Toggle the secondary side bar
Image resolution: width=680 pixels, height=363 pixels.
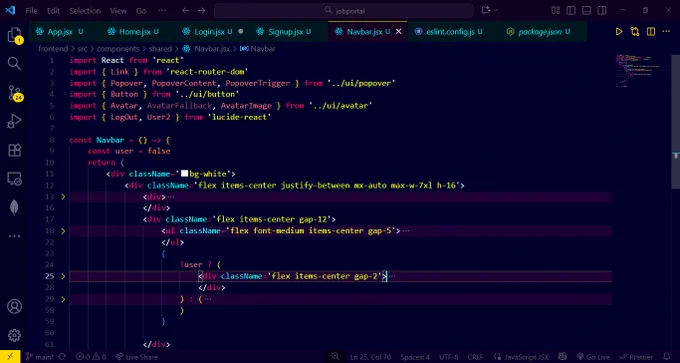(602, 10)
